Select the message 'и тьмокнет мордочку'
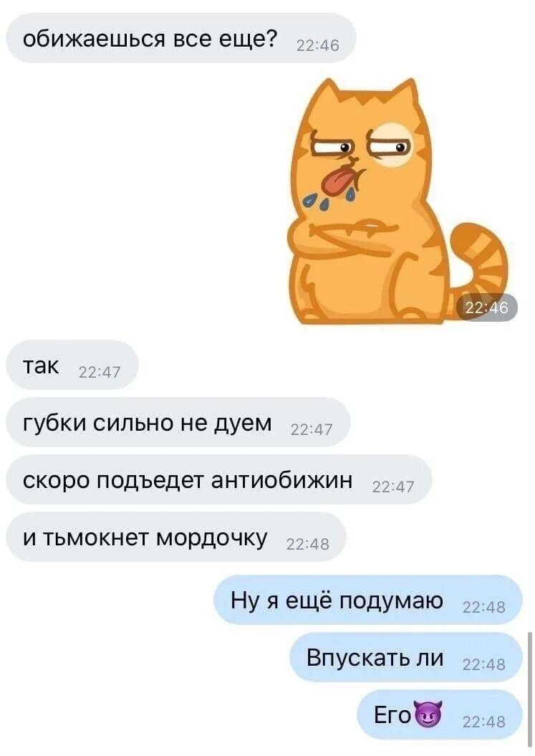Viewport: 535px width, 756px height. 176,537
